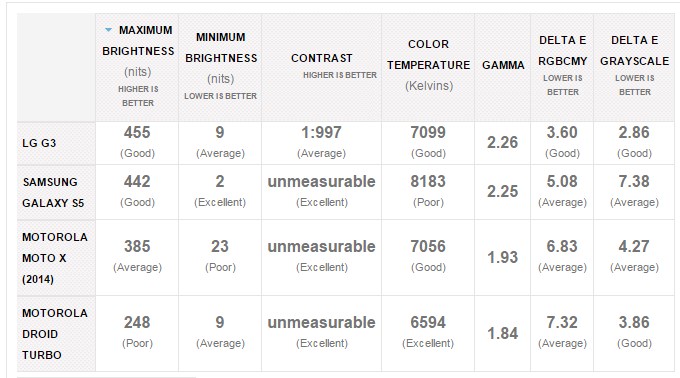
Task: Open the Motorola Droid Turbo row label
Action: 55,334
